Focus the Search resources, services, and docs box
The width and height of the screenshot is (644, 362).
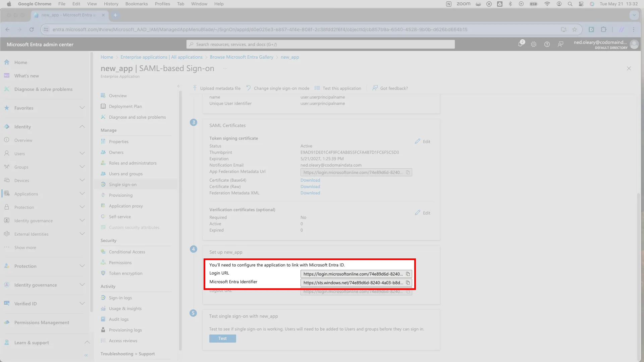coord(320,44)
